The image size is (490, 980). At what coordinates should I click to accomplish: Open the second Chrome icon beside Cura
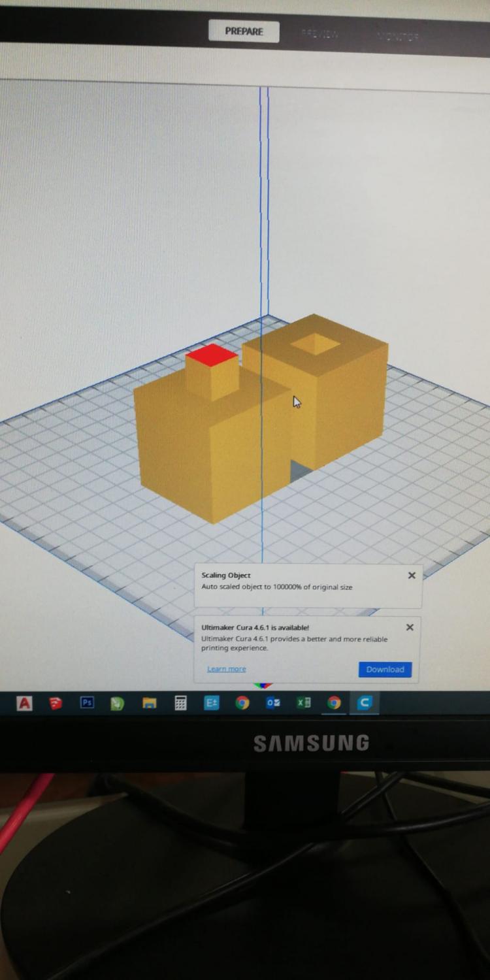335,703
